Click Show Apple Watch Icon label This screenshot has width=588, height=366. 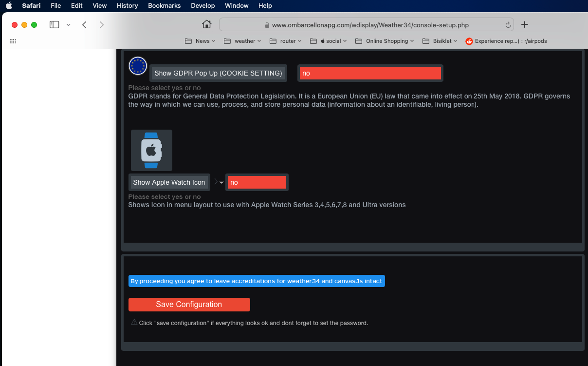(169, 182)
